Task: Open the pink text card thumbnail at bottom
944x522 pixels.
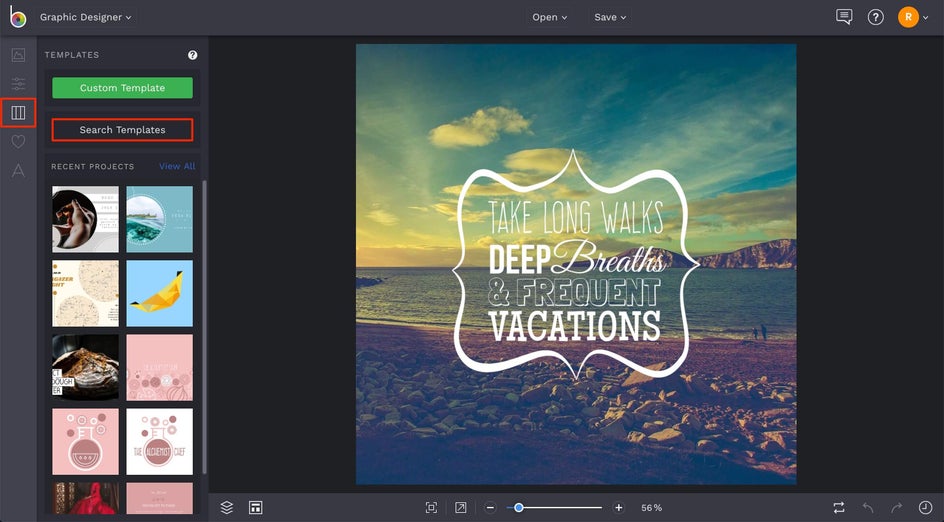Action: tap(160, 499)
